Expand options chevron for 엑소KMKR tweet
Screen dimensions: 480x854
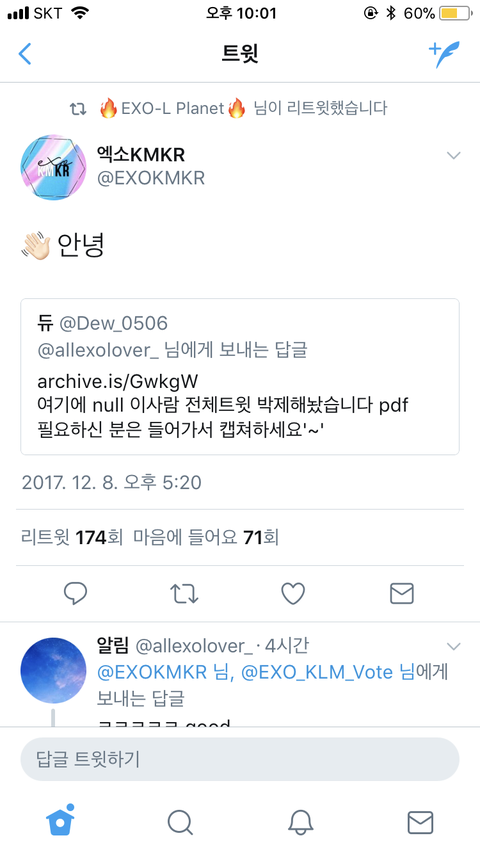(453, 156)
